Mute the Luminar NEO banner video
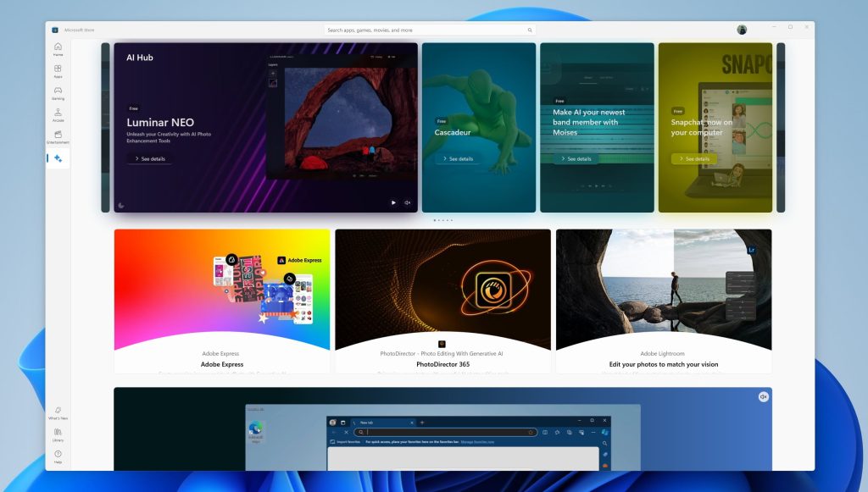The image size is (868, 492). [x=407, y=202]
